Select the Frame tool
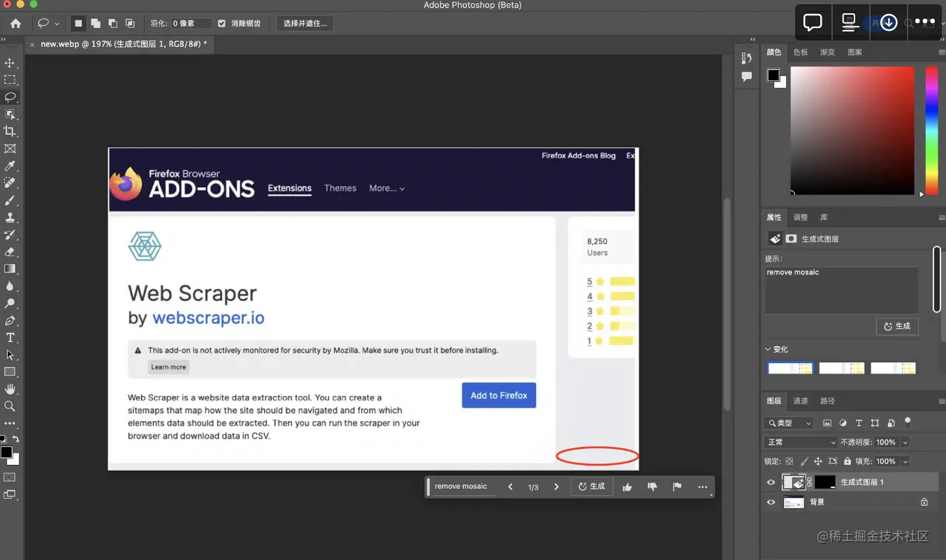The width and height of the screenshot is (946, 560). (10, 149)
